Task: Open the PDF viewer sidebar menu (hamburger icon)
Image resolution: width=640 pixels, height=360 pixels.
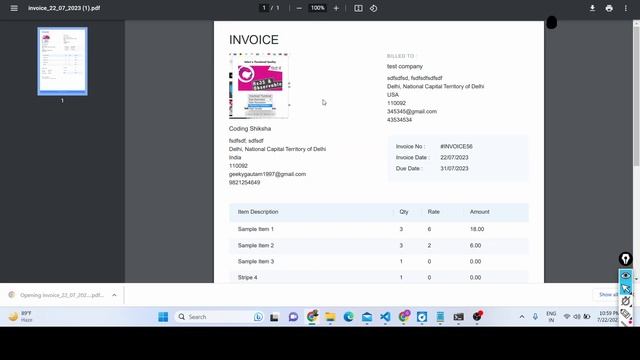Action: coord(14,8)
